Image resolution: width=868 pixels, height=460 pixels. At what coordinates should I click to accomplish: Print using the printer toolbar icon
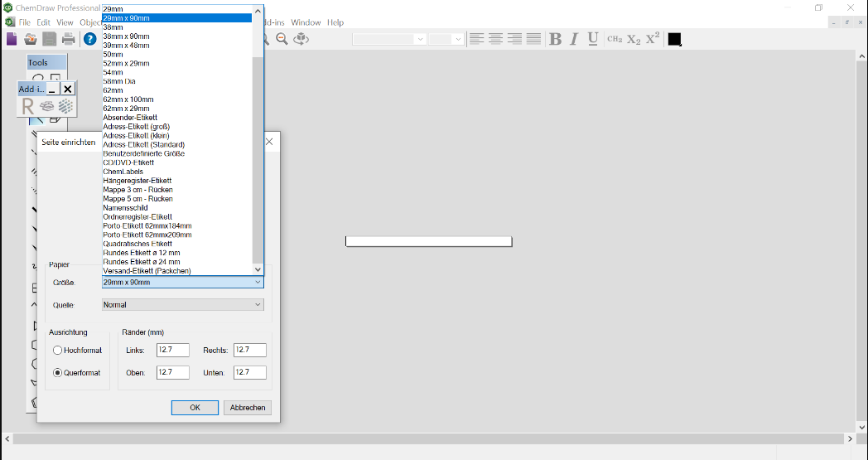pos(68,39)
